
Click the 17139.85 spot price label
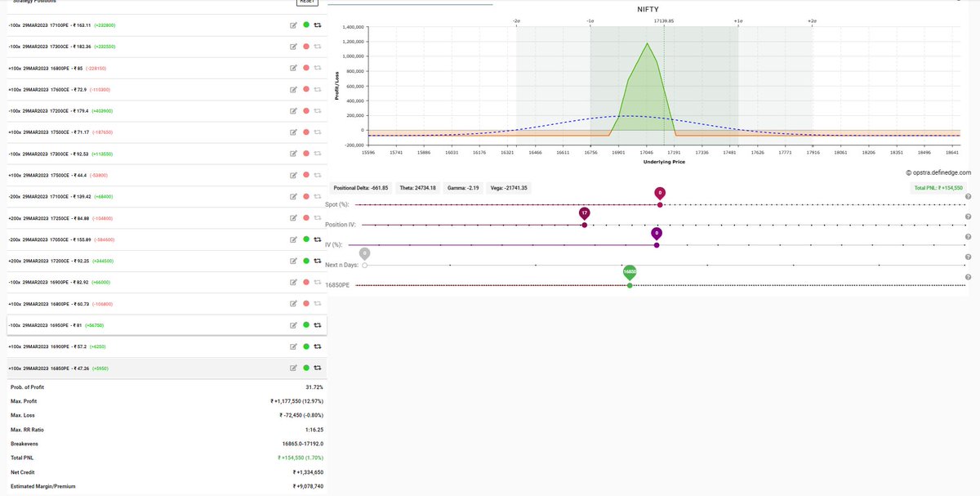coord(664,20)
